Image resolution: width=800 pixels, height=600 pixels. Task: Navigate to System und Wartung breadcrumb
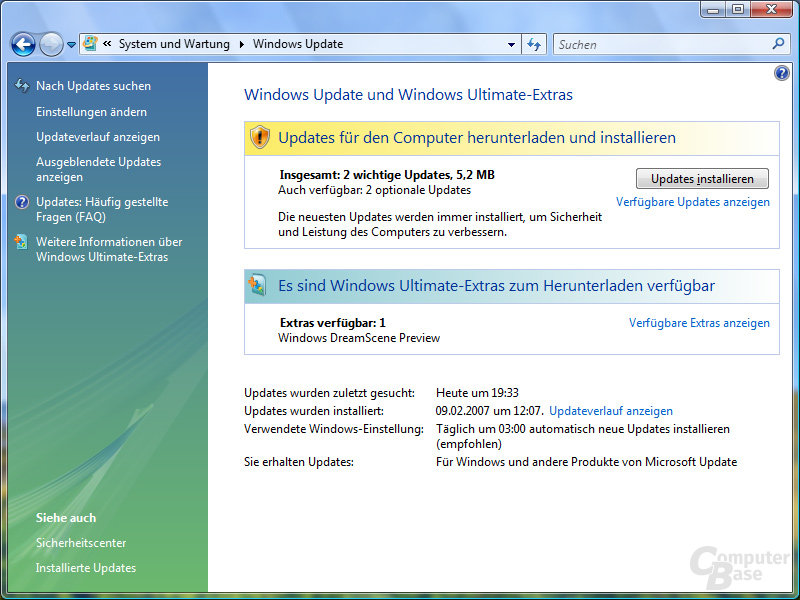tap(174, 44)
